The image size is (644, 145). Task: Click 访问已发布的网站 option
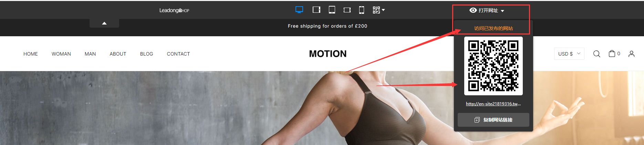(x=494, y=28)
